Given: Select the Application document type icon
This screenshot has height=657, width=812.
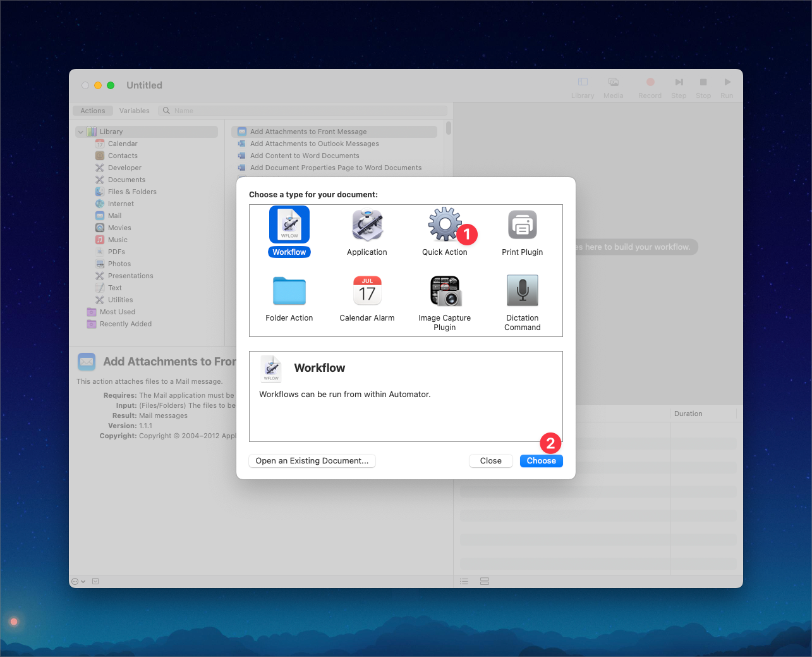Looking at the screenshot, I should (x=367, y=224).
